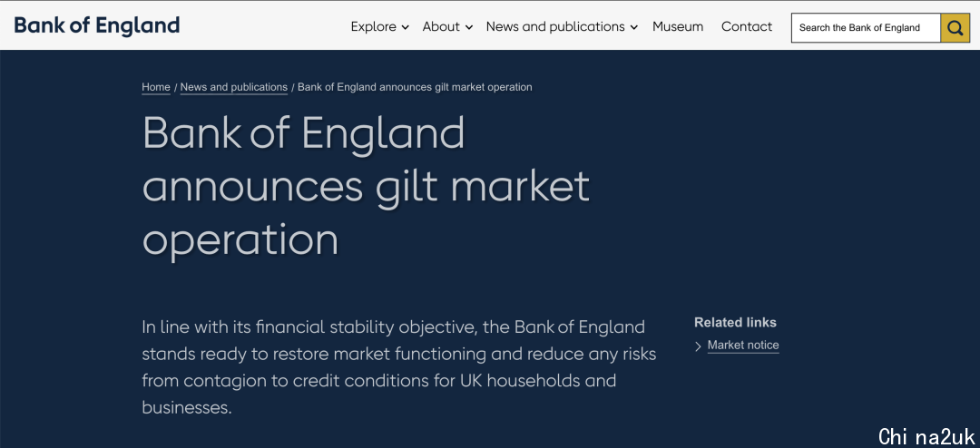
Task: Click the China2uk watermark
Action: point(926,436)
